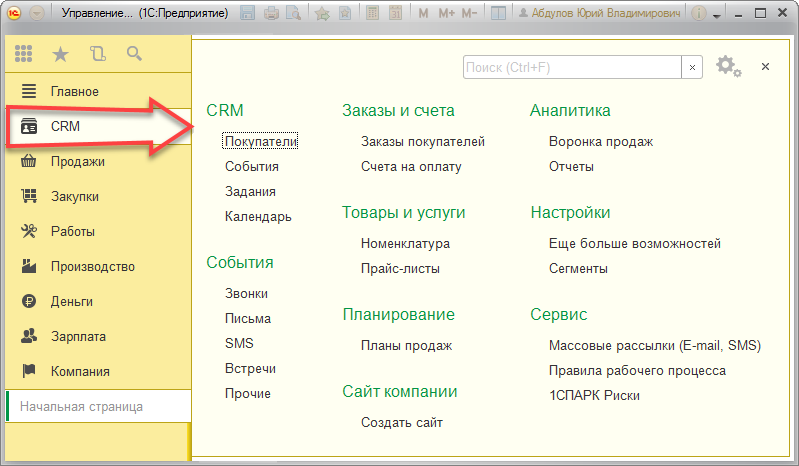This screenshot has width=799, height=466.
Task: Open Создать сайт link
Action: pyautogui.click(x=402, y=422)
